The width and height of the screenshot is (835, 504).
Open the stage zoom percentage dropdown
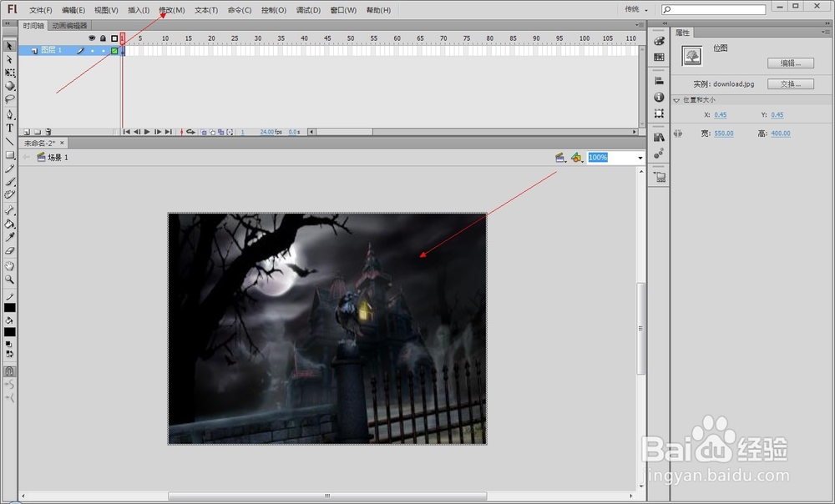point(640,158)
